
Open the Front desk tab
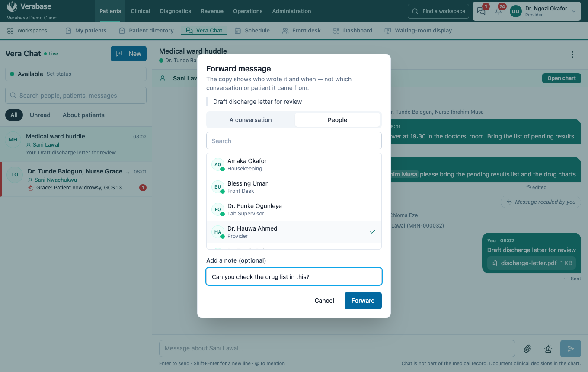click(x=301, y=31)
